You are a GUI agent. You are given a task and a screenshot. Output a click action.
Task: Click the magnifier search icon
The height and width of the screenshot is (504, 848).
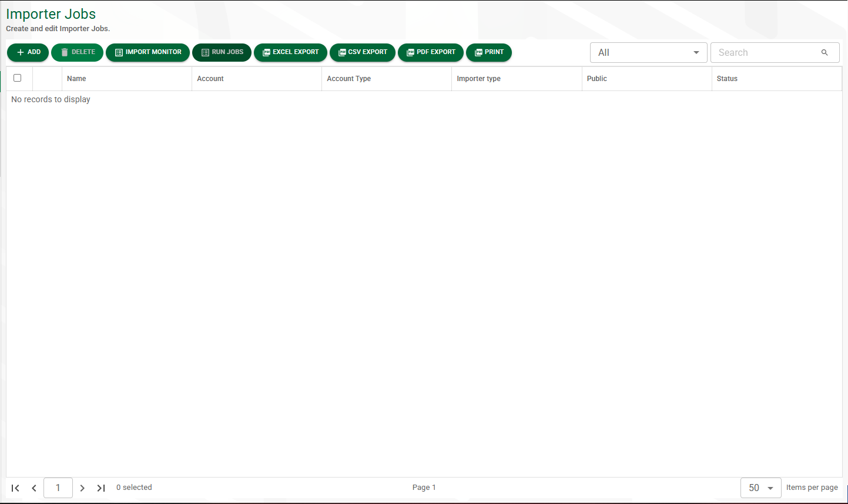[824, 52]
